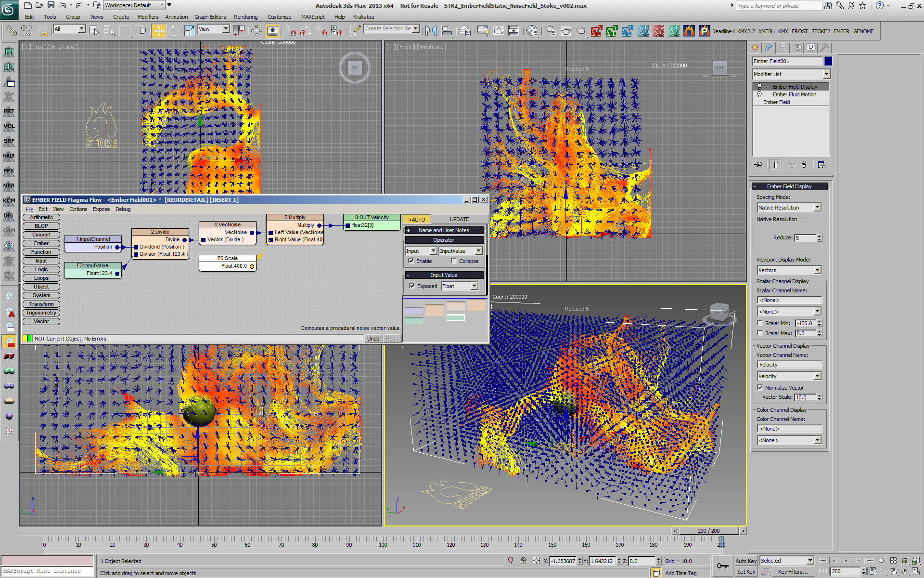The height and width of the screenshot is (578, 924).
Task: Click the BLOP category button
Action: (41, 226)
